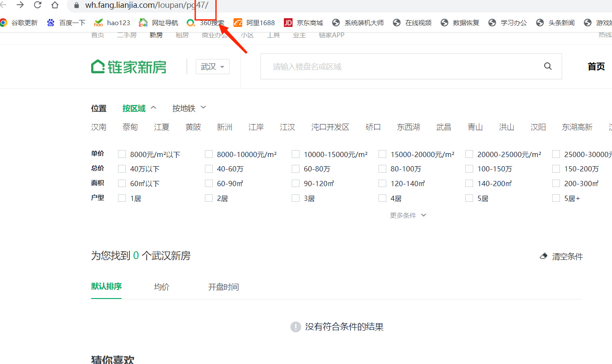Collapse the 按区域 location filter

pyautogui.click(x=139, y=108)
